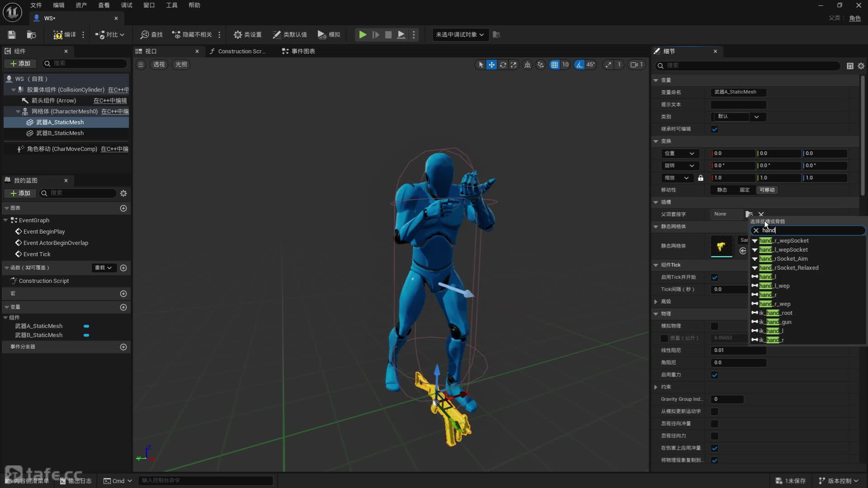Toggle grid snapping in viewport
The width and height of the screenshot is (868, 488).
coord(554,65)
